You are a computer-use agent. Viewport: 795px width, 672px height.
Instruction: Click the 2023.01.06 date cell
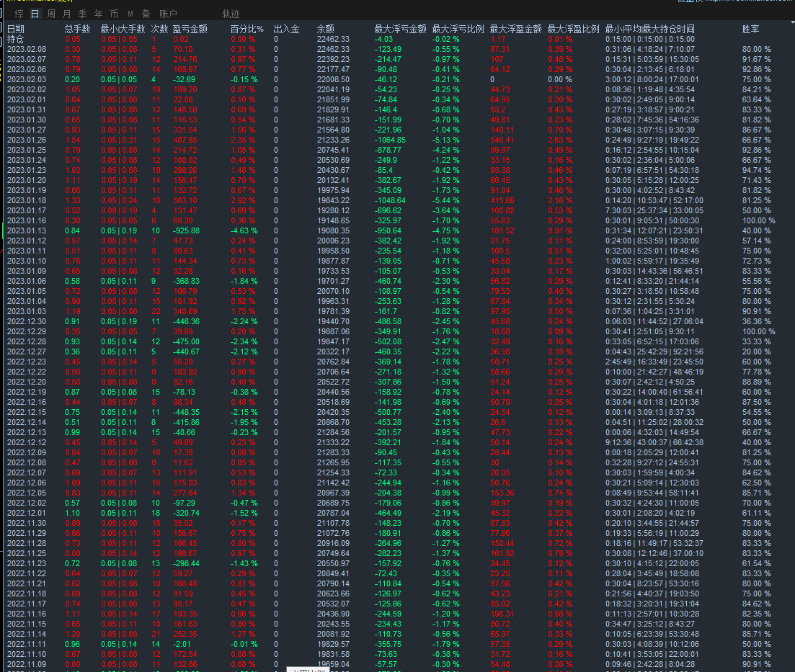coord(27,281)
